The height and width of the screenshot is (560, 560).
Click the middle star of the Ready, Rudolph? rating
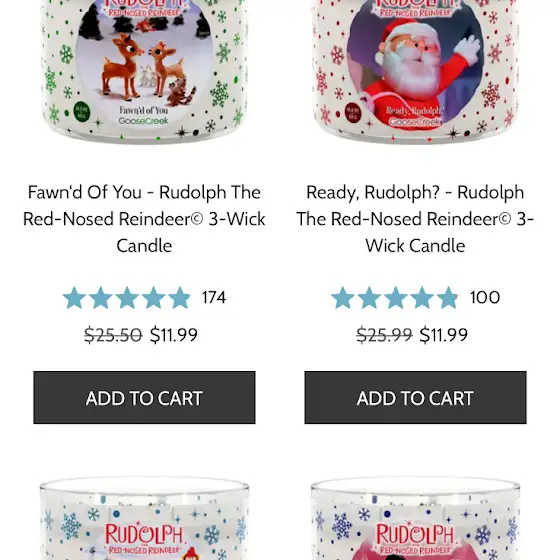[395, 298]
